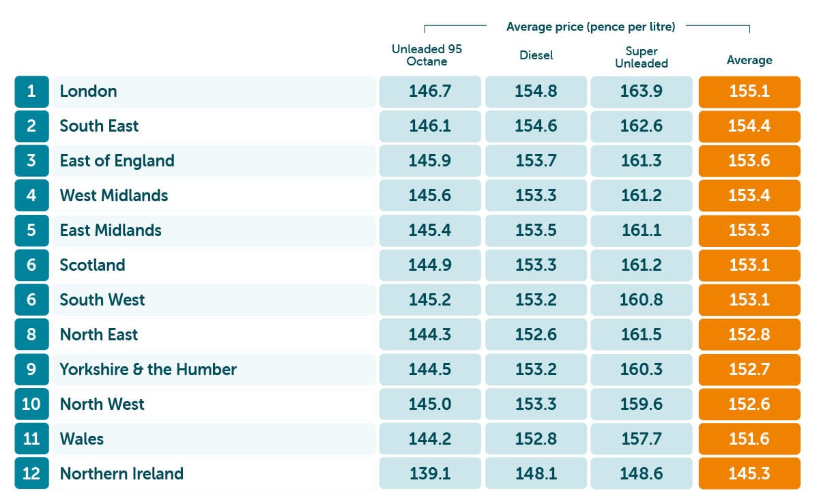
Task: Click the Diesel column header
Action: [536, 55]
